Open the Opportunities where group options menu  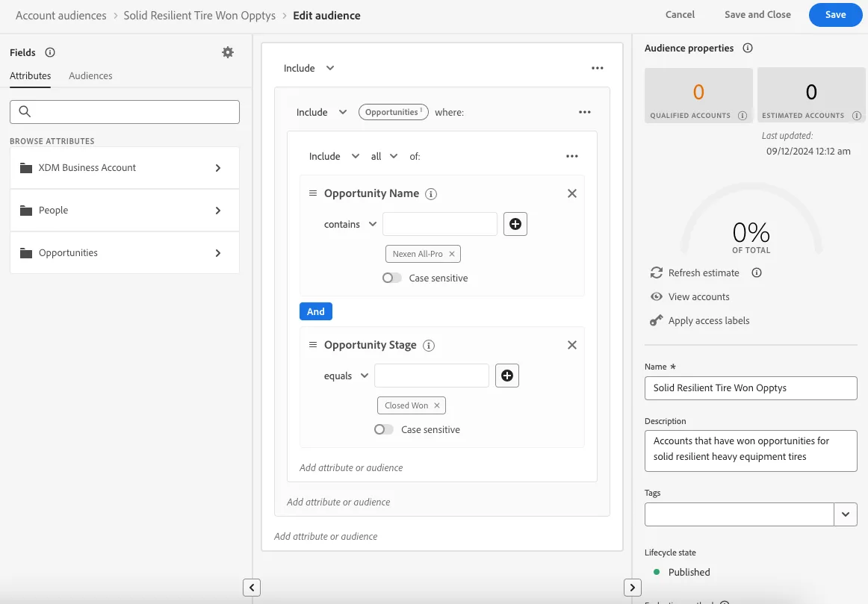pos(585,112)
